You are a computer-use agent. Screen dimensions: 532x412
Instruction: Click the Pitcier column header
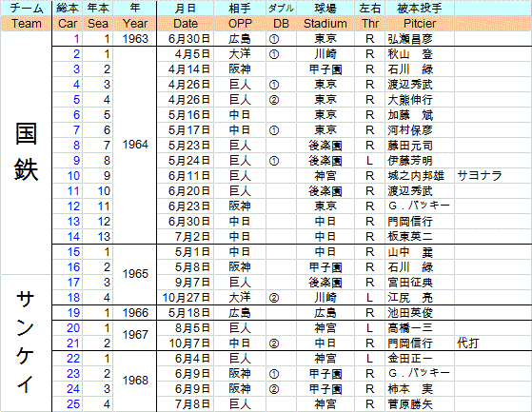[x=420, y=24]
